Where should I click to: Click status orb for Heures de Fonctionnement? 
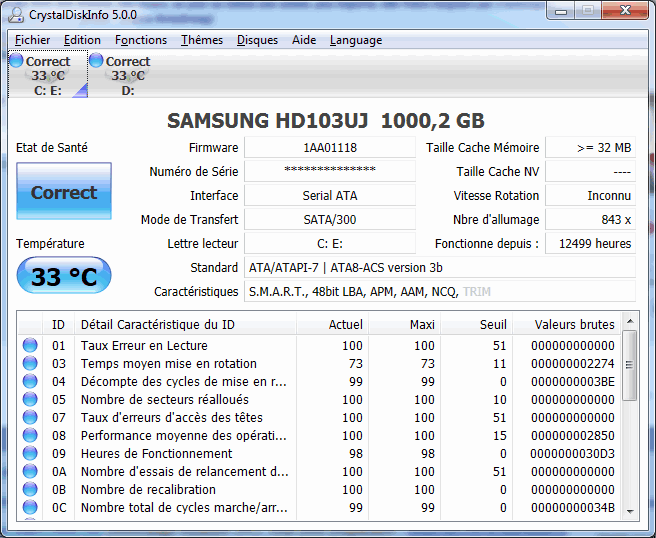pyautogui.click(x=29, y=454)
